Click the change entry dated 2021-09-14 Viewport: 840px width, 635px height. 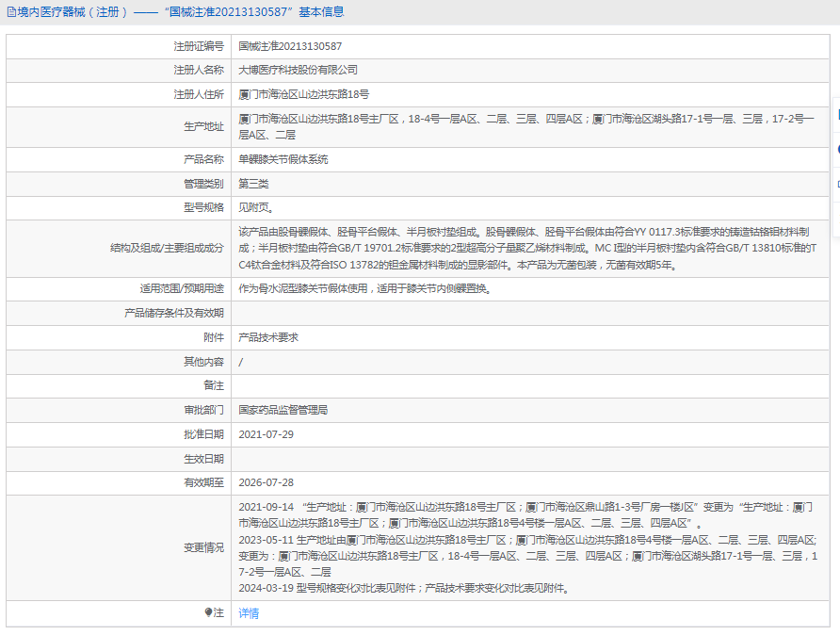pyautogui.click(x=525, y=515)
